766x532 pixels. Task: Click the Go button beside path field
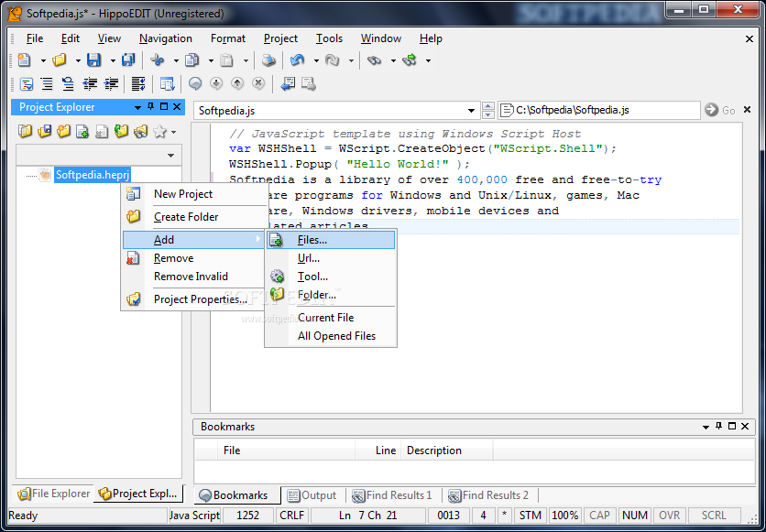click(x=720, y=110)
